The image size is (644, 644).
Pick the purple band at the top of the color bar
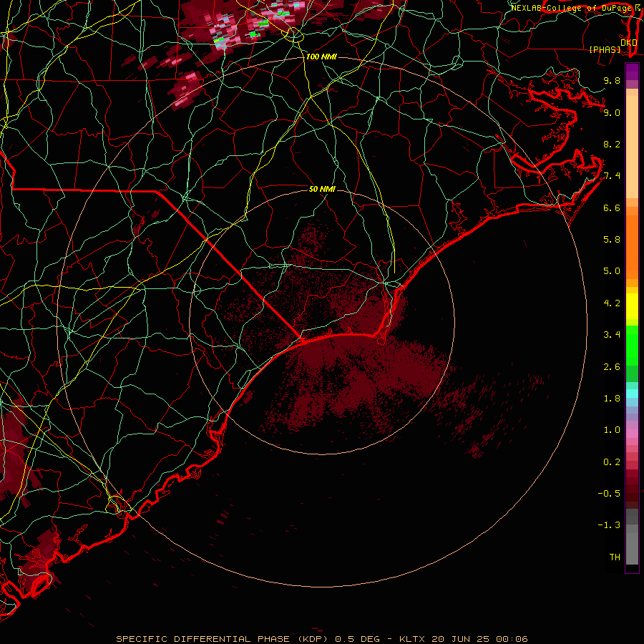[x=632, y=72]
